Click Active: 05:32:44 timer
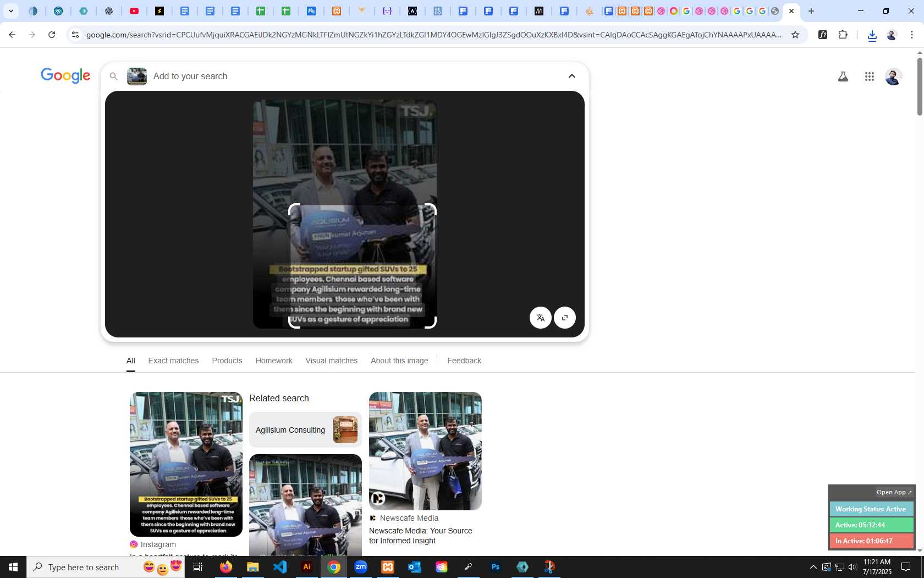 tap(871, 525)
